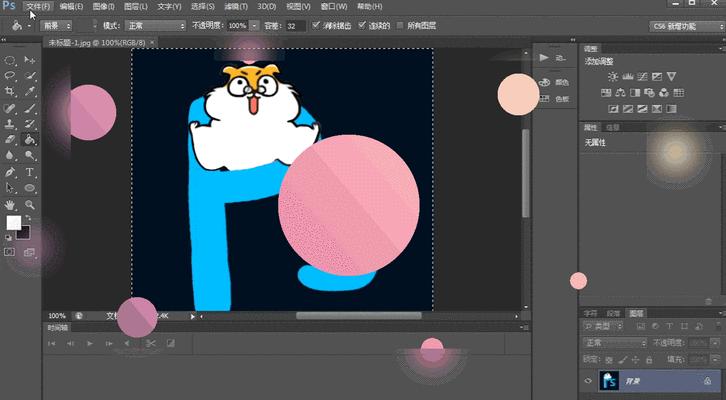Image resolution: width=726 pixels, height=400 pixels.
Task: Select the Lasso tool
Action: coord(10,76)
